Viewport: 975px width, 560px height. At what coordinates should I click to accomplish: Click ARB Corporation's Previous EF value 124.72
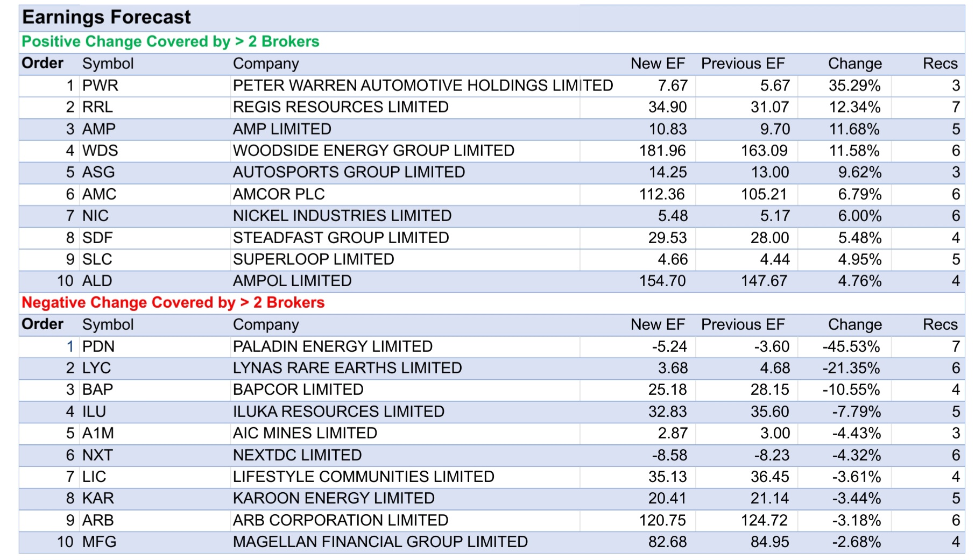764,520
